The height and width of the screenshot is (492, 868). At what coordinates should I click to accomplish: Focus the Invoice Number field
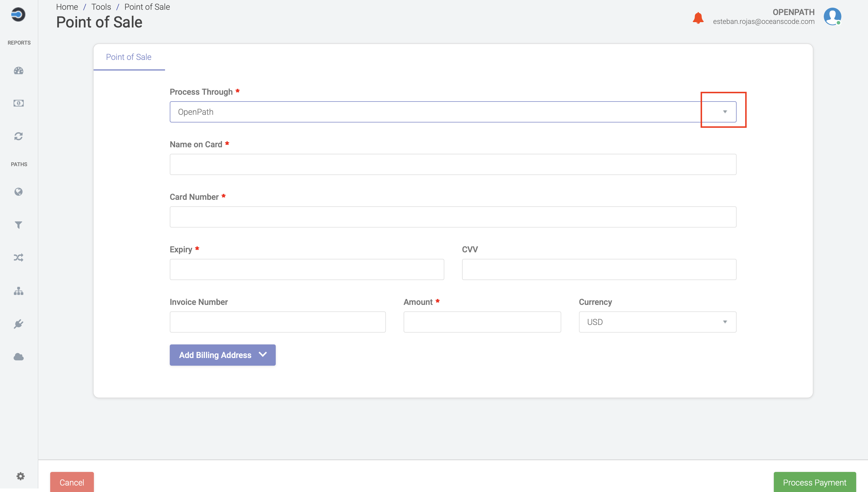(x=278, y=322)
